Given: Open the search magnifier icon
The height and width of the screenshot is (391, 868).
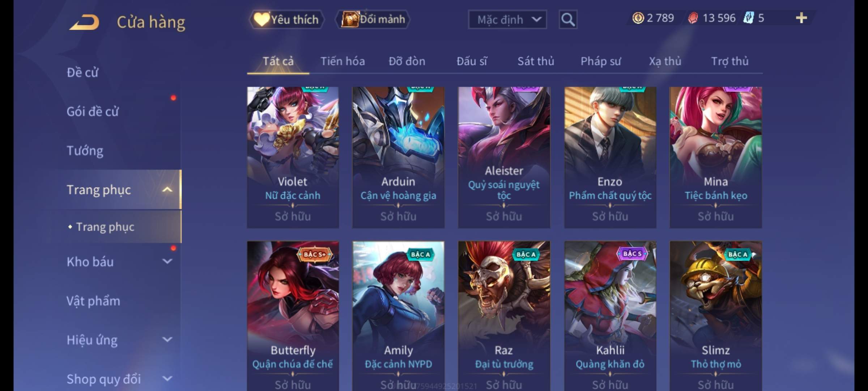Looking at the screenshot, I should tap(568, 19).
